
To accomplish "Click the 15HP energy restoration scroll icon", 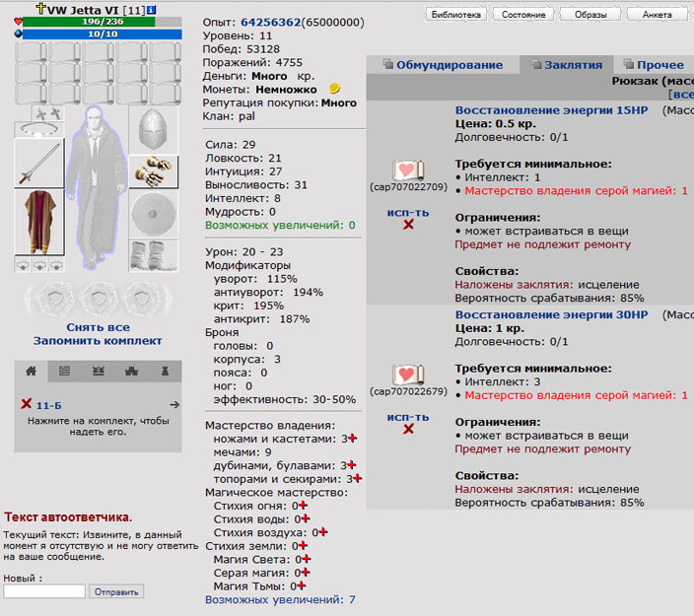I will [x=408, y=171].
